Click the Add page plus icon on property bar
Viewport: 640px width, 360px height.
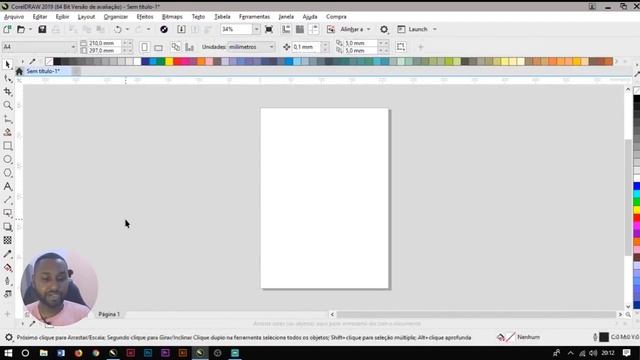pos(420,47)
